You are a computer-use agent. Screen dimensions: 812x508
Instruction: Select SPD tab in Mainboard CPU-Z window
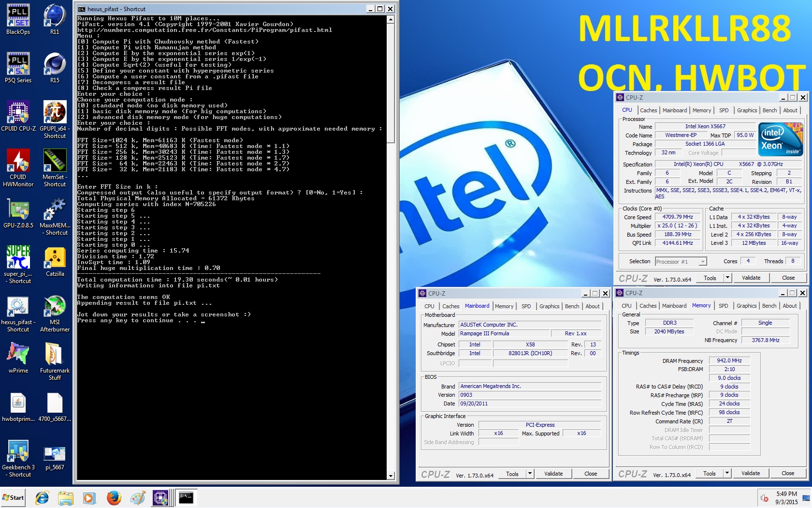pos(526,306)
